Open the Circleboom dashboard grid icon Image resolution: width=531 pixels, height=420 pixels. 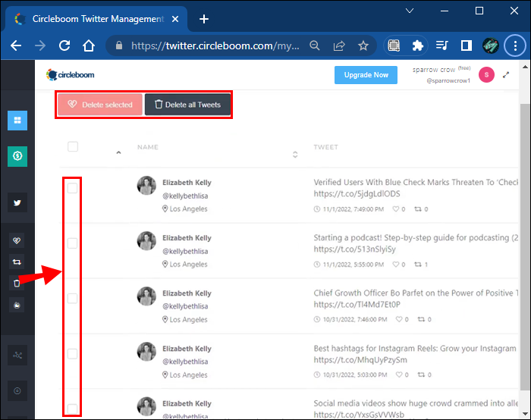point(17,121)
